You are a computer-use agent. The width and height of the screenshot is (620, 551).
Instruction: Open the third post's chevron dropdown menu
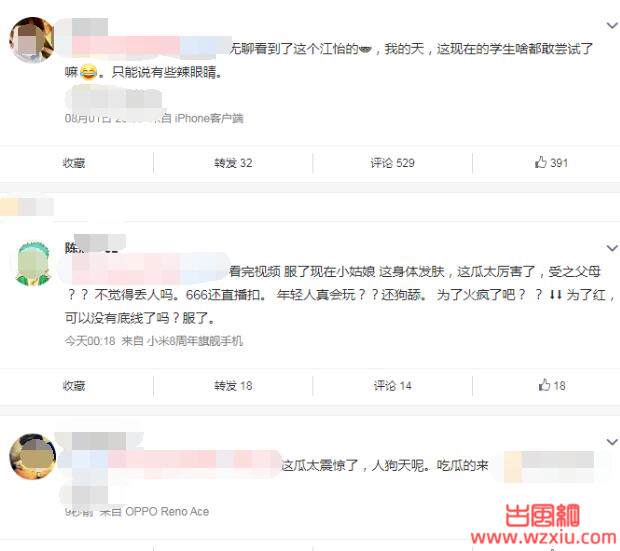click(x=612, y=442)
